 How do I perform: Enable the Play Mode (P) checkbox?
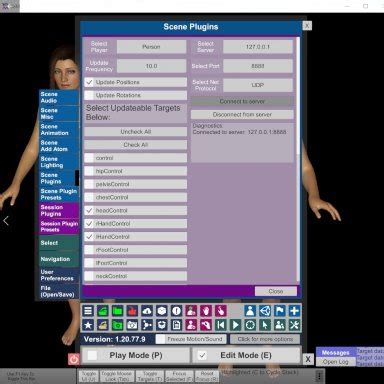(x=92, y=355)
